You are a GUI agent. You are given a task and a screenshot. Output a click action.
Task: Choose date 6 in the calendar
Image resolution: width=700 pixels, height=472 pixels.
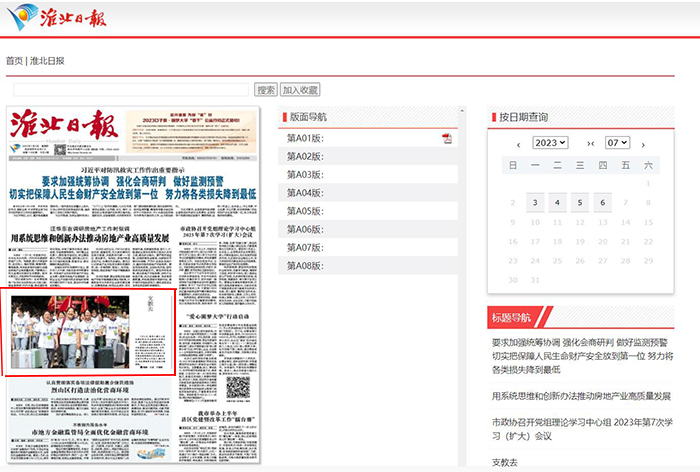tap(603, 203)
